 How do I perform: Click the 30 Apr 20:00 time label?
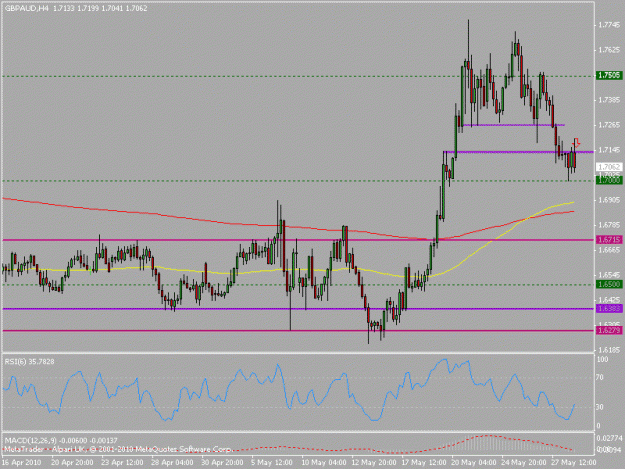click(x=222, y=462)
